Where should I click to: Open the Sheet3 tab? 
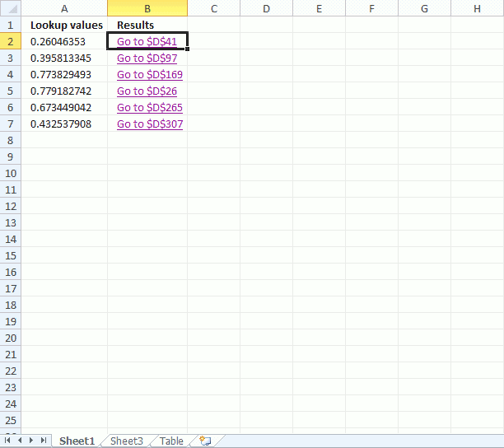coord(127,441)
